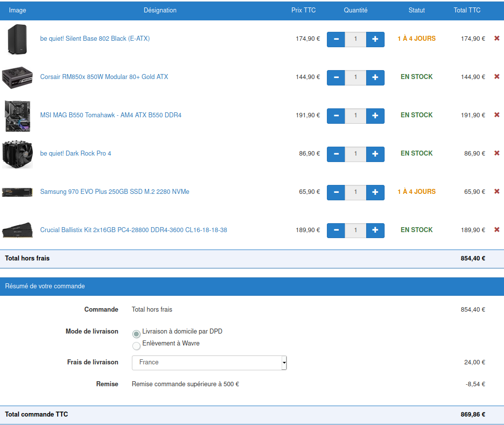
Task: Open be quiet! Silent Base 802 Black product link
Action: [95, 39]
